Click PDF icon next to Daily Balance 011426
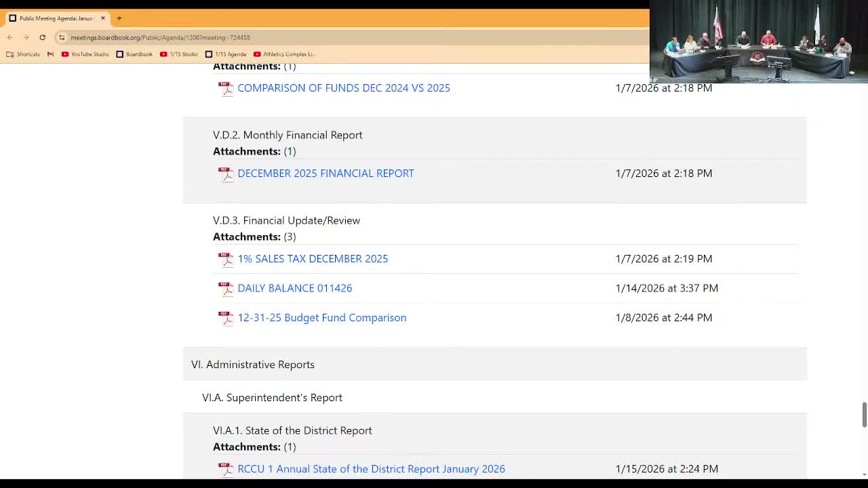 point(226,289)
